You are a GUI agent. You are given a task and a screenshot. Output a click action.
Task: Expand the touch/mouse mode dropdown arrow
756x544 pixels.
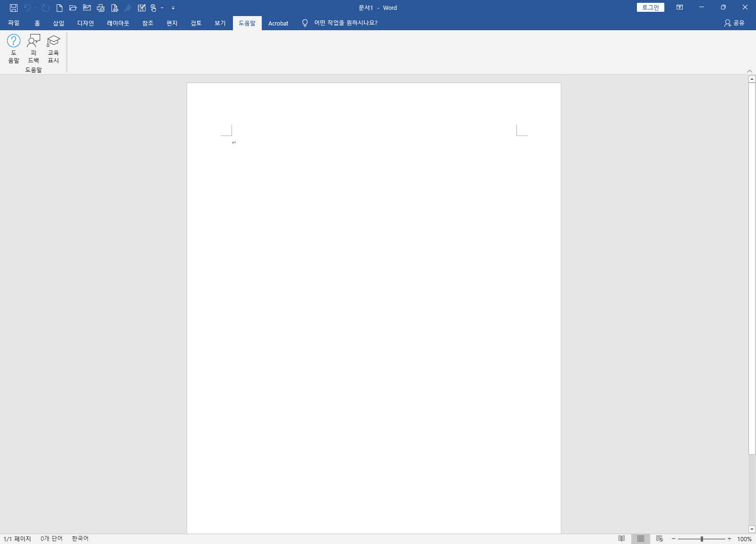point(162,8)
